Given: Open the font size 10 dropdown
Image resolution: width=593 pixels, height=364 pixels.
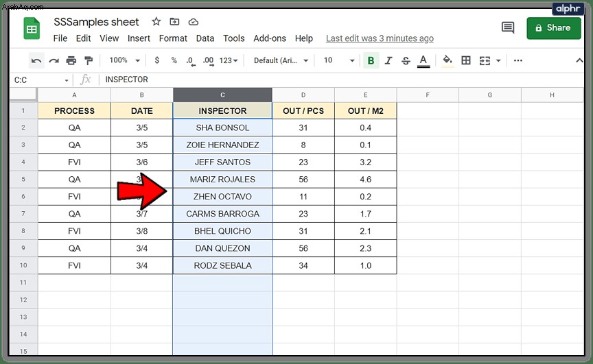Looking at the screenshot, I should [339, 60].
